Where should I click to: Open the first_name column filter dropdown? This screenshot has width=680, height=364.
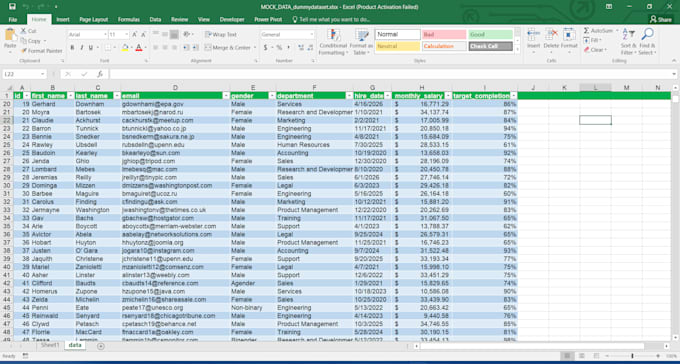coord(70,95)
